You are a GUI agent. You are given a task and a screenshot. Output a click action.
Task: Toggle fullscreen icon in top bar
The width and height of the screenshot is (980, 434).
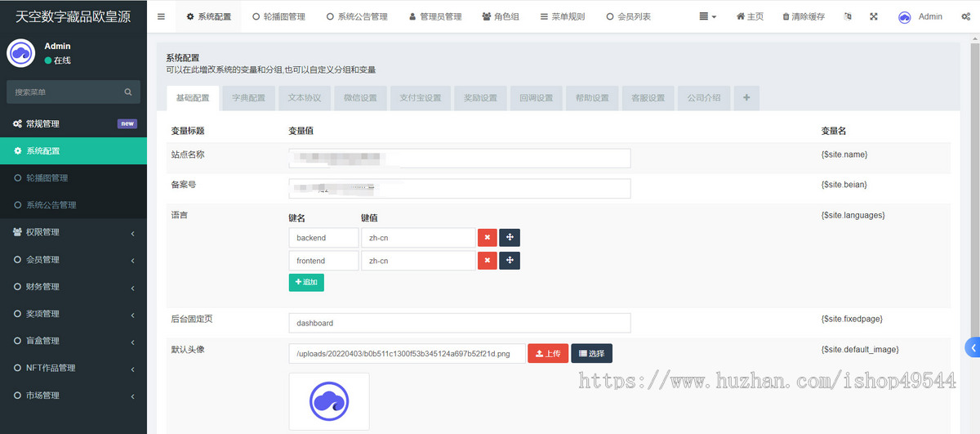pyautogui.click(x=873, y=16)
